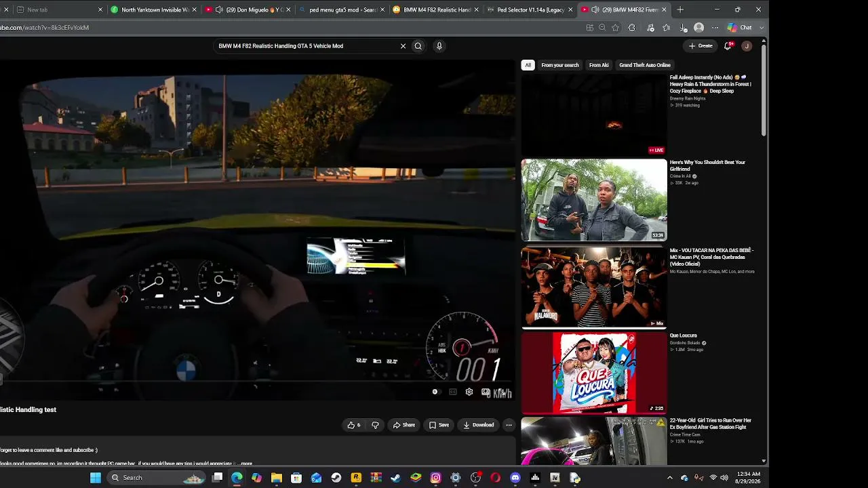This screenshot has width=868, height=488.
Task: Click the Windows taskbar Search box
Action: 156,478
